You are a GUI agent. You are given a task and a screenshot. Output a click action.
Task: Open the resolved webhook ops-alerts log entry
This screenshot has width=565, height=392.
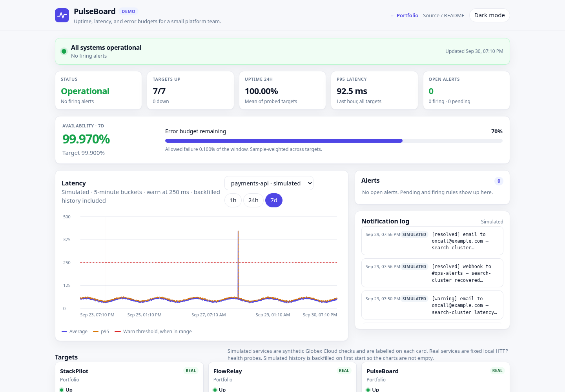click(x=432, y=273)
